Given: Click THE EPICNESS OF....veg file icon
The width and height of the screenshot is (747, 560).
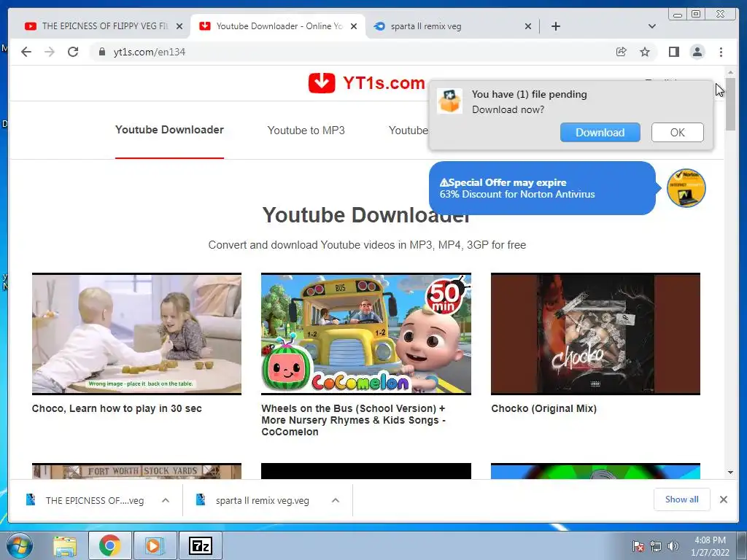Looking at the screenshot, I should click(31, 499).
